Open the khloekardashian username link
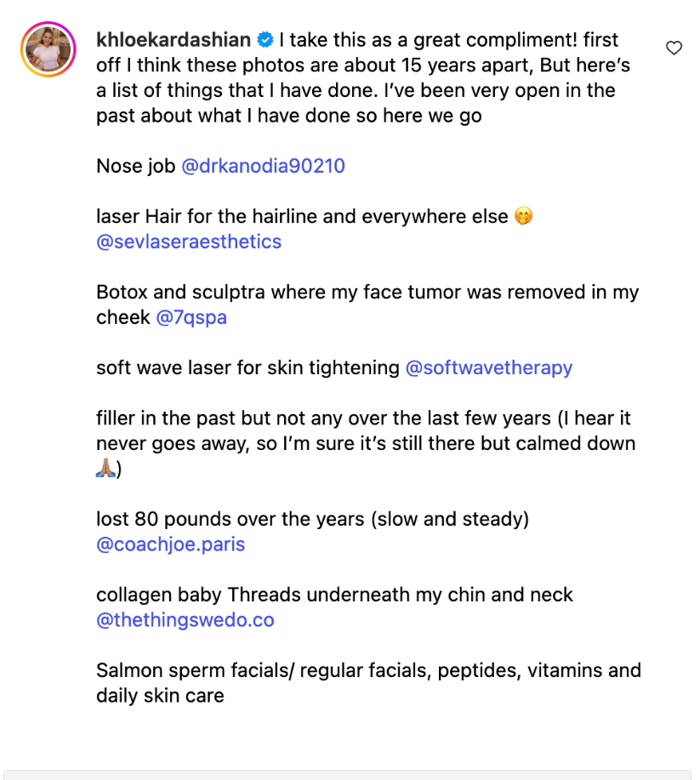This screenshot has height=780, width=700. [174, 40]
